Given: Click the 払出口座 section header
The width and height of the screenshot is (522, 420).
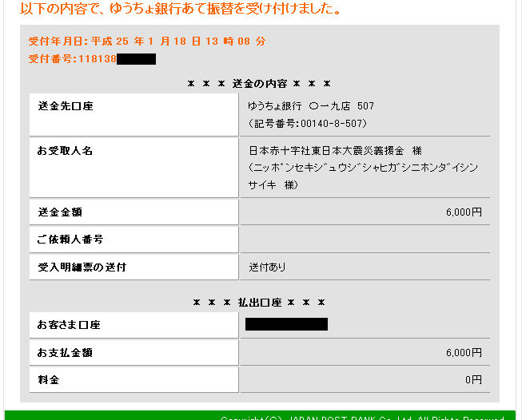Looking at the screenshot, I should click(259, 303).
